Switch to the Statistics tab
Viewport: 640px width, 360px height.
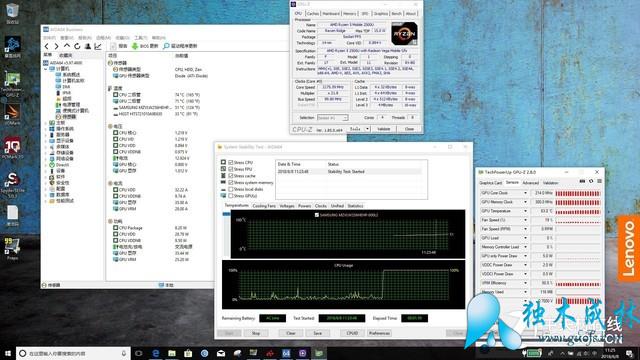coord(355,206)
